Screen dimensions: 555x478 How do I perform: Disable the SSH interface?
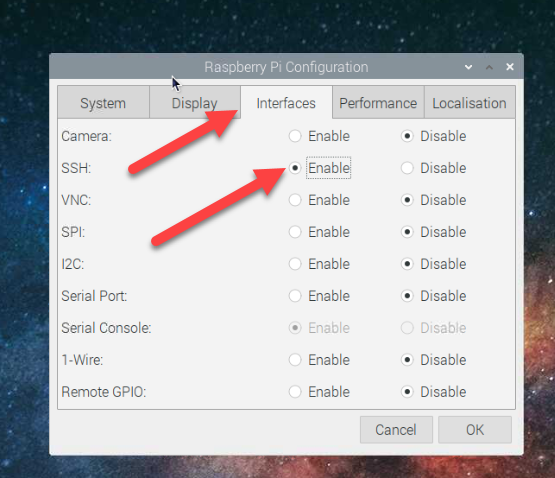point(407,168)
